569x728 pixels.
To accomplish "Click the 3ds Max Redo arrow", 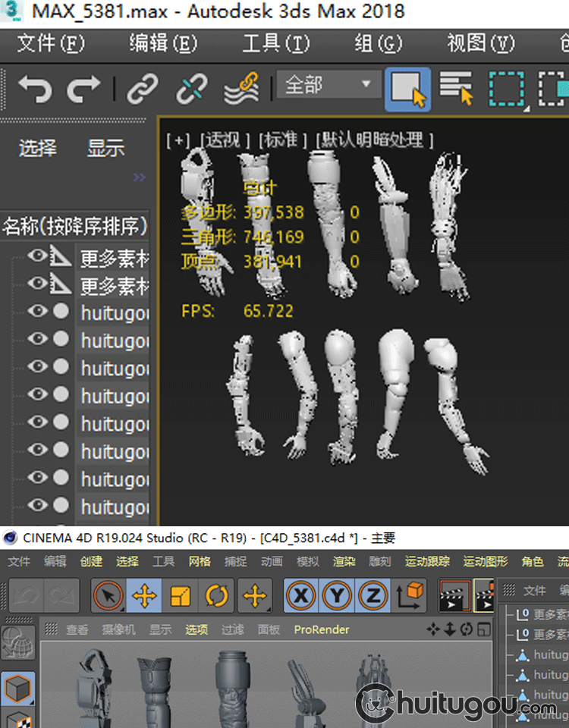I will [x=83, y=88].
